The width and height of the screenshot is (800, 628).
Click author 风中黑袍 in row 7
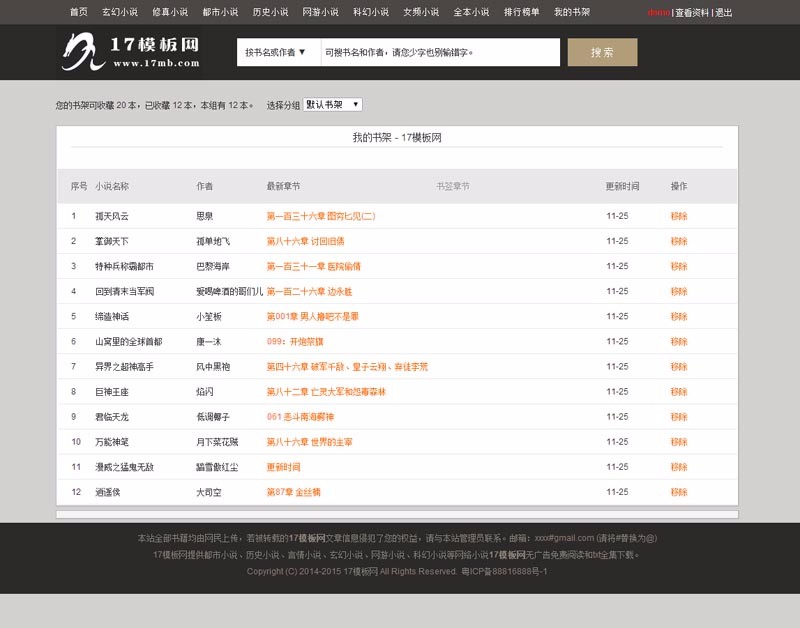pyautogui.click(x=213, y=366)
